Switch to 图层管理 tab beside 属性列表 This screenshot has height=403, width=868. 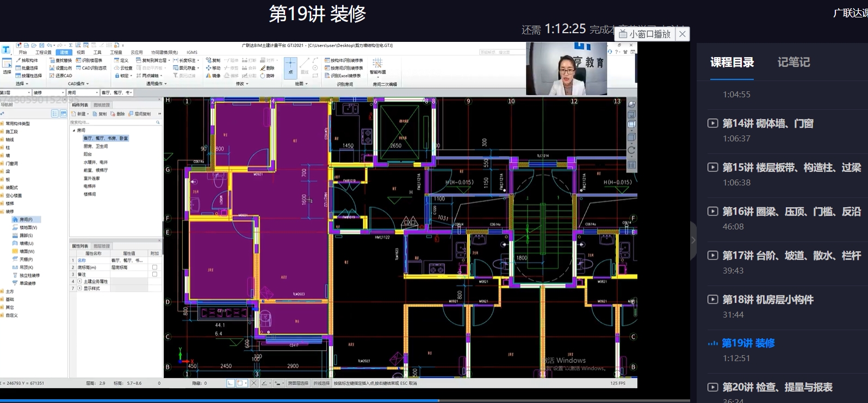(x=102, y=246)
